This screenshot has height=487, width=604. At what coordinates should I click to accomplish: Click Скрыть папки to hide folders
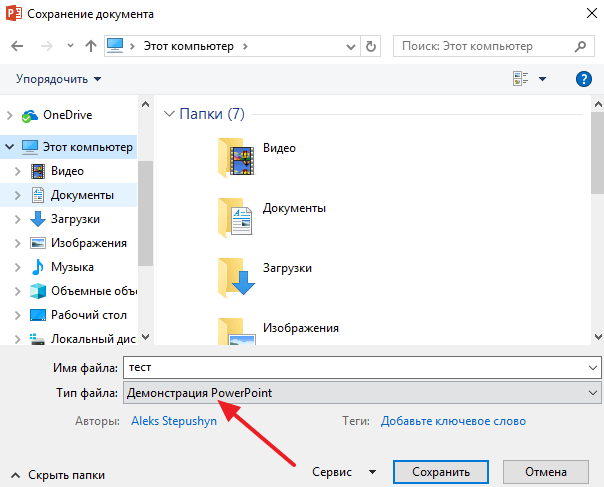(x=58, y=475)
